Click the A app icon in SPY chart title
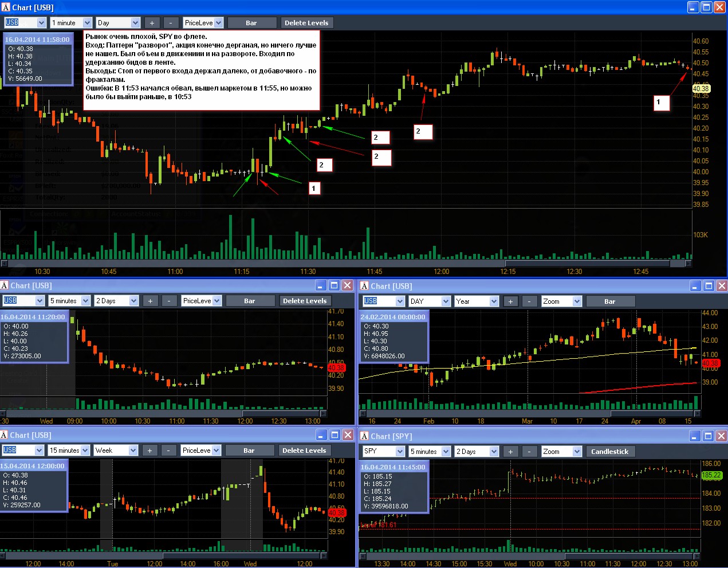Viewport: 728px width, 568px height. point(364,436)
